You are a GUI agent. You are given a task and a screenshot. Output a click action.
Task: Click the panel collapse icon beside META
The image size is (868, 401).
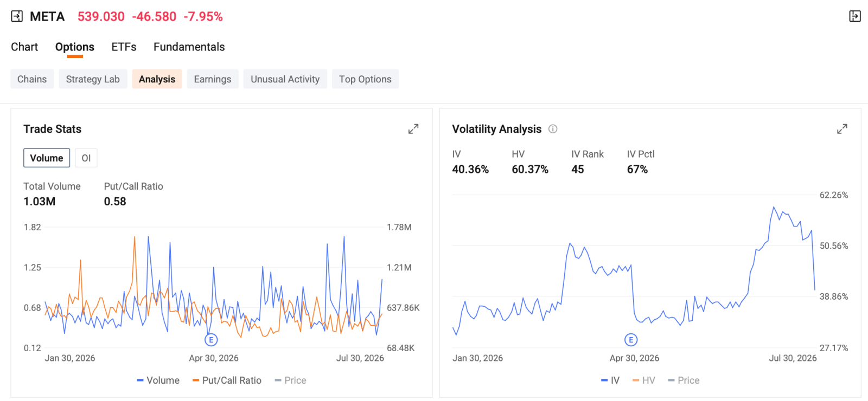point(17,16)
